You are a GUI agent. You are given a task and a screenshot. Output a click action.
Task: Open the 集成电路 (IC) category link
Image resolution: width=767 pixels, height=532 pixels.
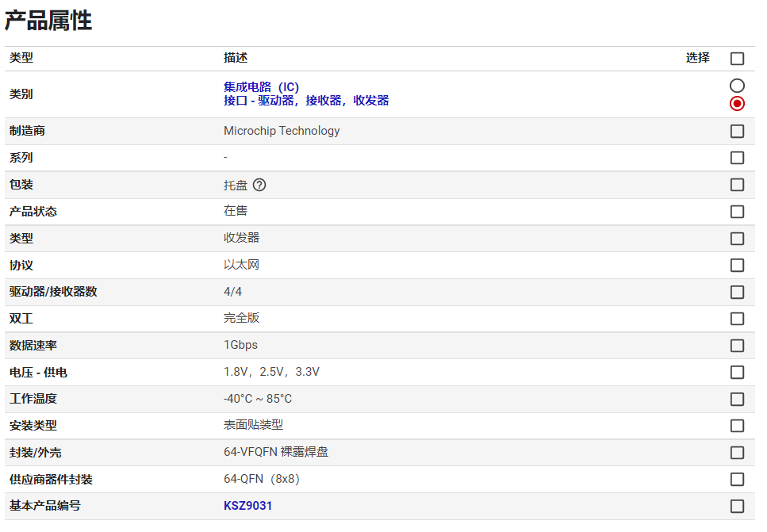tap(261, 87)
